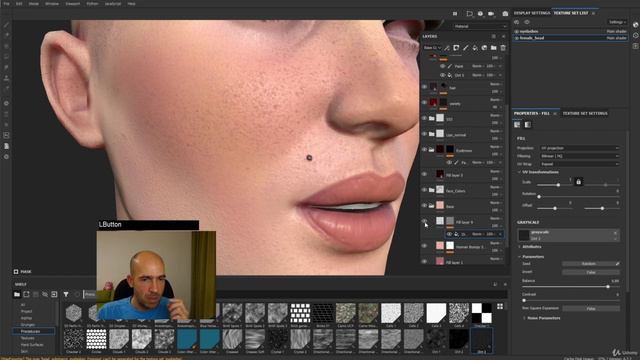
Task: Open the Material channel dropdown above viewport
Action: pos(480,27)
